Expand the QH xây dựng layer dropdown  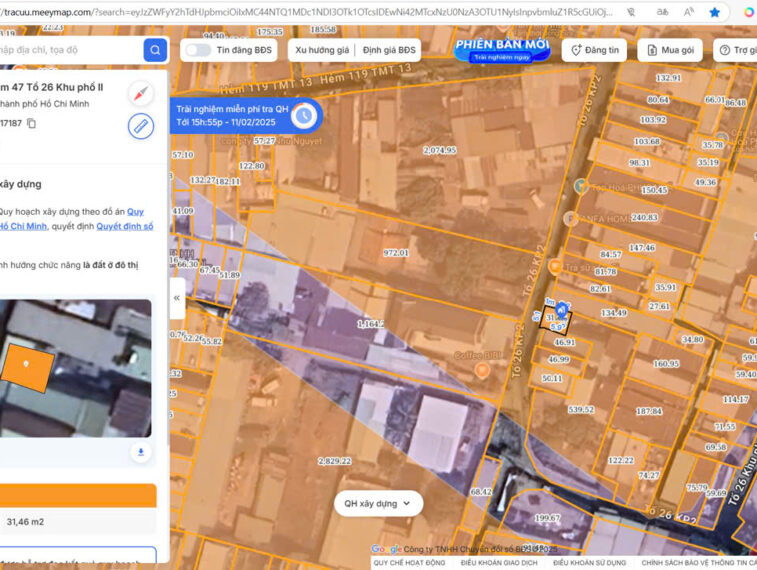tap(378, 504)
